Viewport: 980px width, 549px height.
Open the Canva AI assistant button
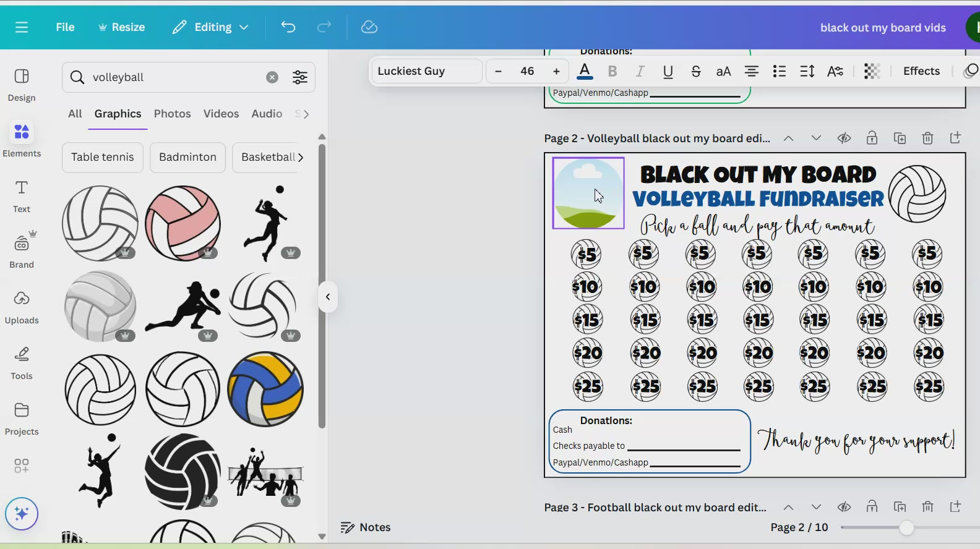[22, 514]
